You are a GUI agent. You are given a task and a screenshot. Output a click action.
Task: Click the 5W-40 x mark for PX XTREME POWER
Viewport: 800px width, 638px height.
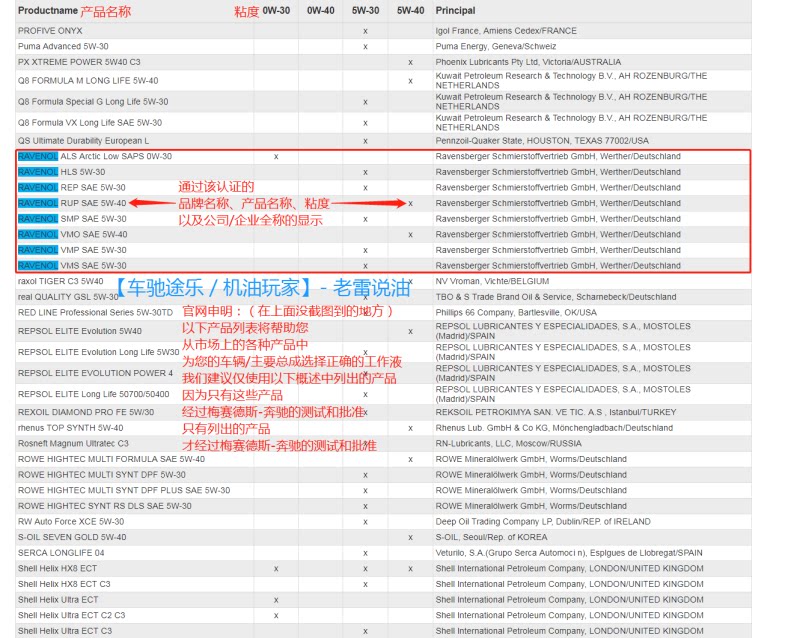(410, 62)
